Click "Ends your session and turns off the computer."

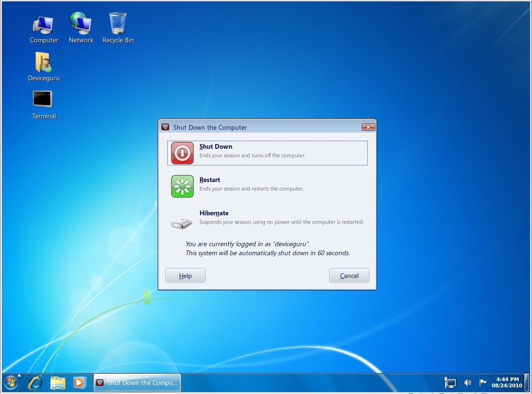252,155
